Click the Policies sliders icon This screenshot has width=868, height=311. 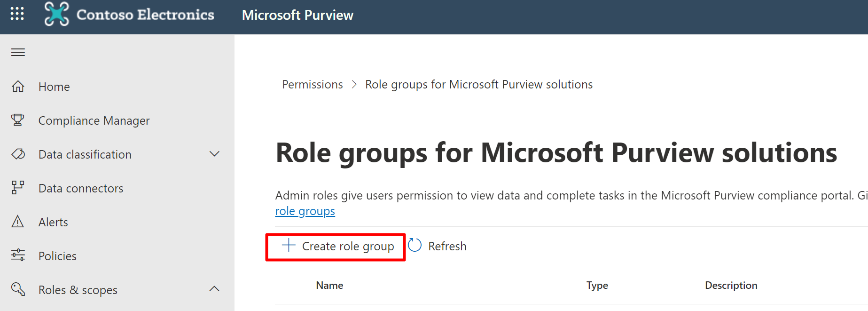(x=18, y=255)
